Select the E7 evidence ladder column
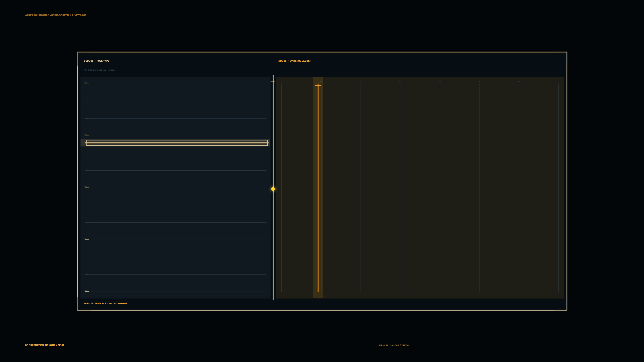Viewport: 644px width, 362px height. [558, 188]
